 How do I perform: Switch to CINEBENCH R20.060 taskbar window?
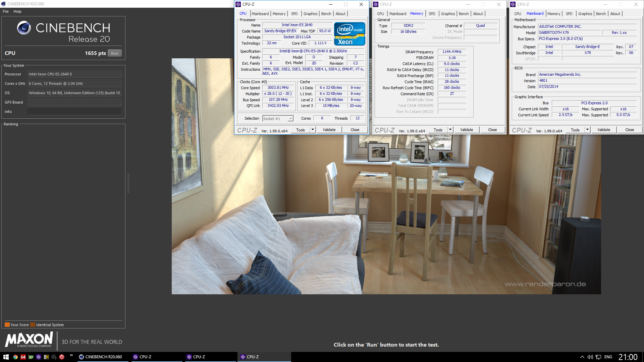tap(102, 357)
